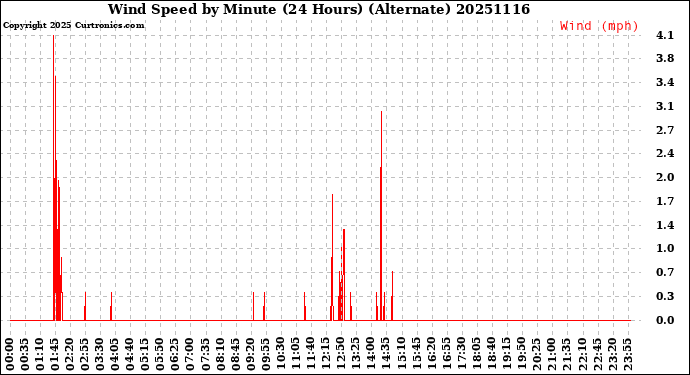Click the 0.3 y-axis label
Viewport: 690px width, 375px height.
click(x=665, y=296)
